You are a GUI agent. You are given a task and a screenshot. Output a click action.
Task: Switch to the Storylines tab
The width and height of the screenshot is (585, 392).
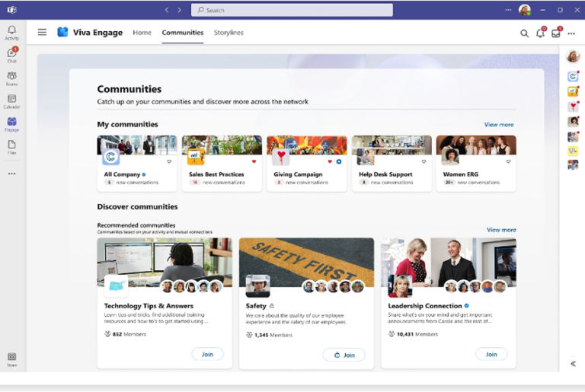[x=229, y=33]
